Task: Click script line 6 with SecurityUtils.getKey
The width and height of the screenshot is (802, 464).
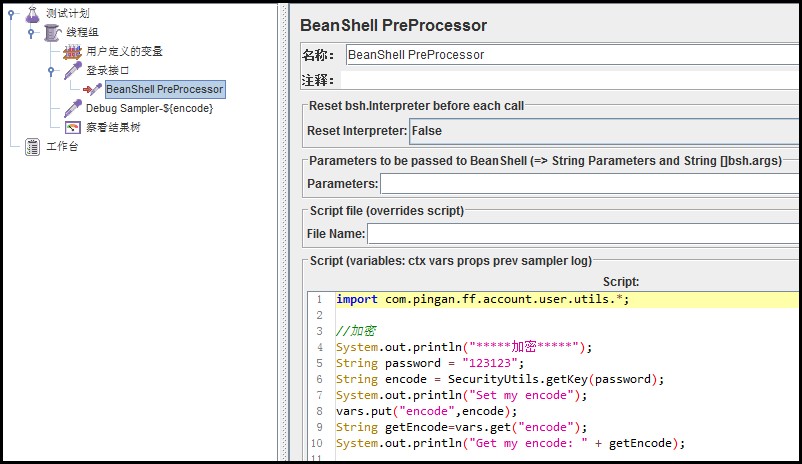Action: 500,379
